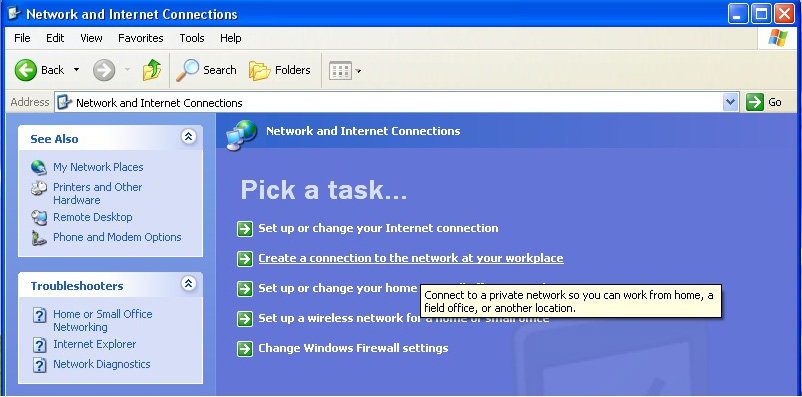Click the Home or Small Office Networking help icon
802x397 pixels.
39,316
